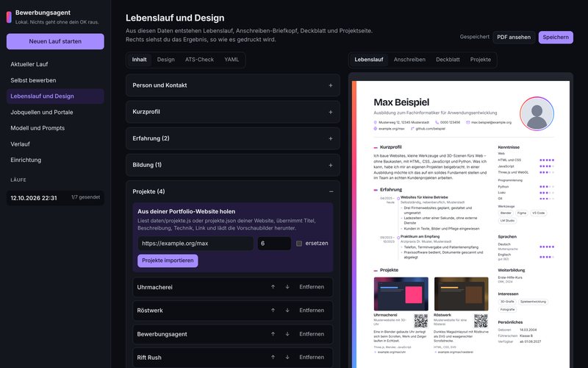Move Rift Rush project down
The height and width of the screenshot is (368, 588).
(287, 357)
